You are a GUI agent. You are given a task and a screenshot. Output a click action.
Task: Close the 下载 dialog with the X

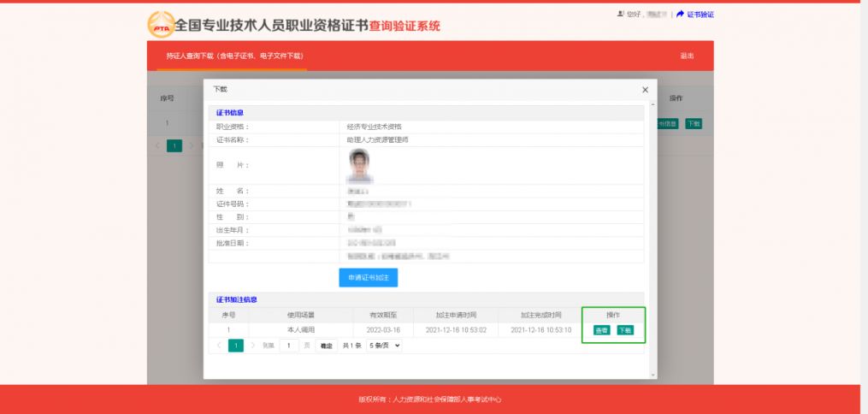[645, 90]
